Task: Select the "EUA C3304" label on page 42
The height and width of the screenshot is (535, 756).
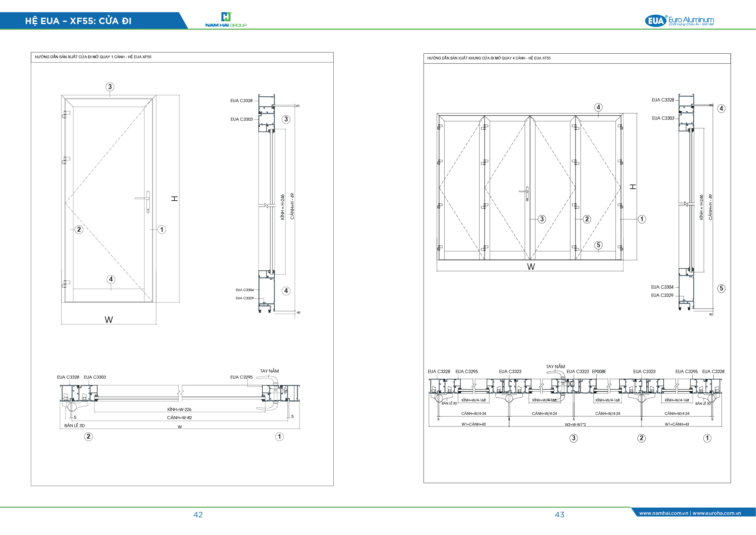Action: tap(245, 290)
